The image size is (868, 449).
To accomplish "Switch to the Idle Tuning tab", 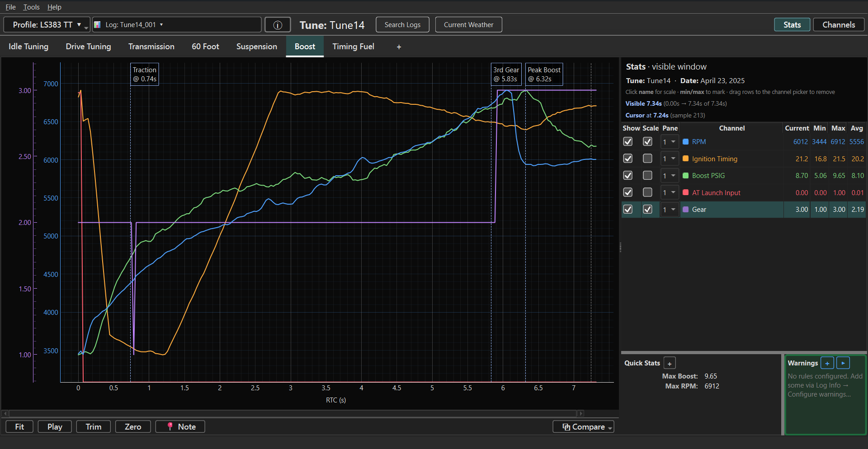I will tap(28, 47).
